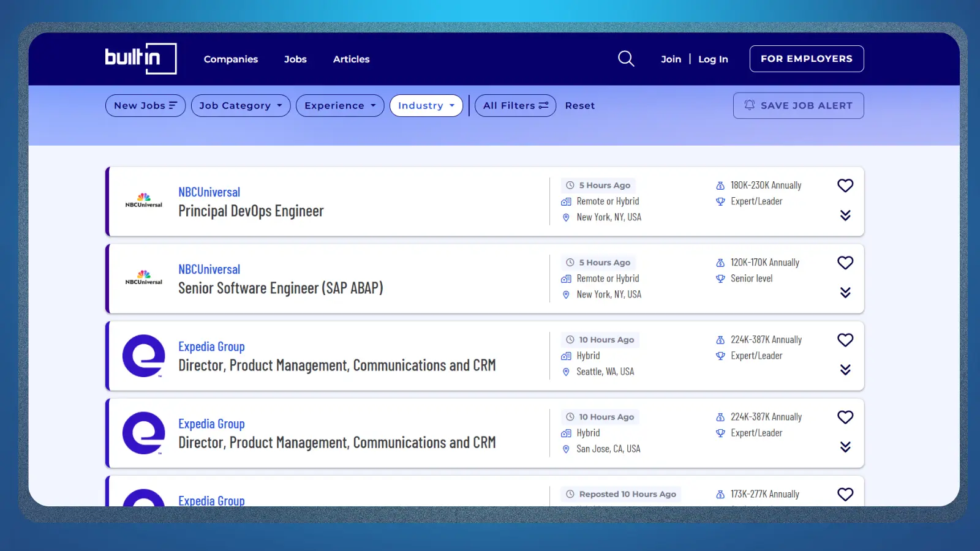Go to the Jobs menu
980x551 pixels.
[x=295, y=59]
